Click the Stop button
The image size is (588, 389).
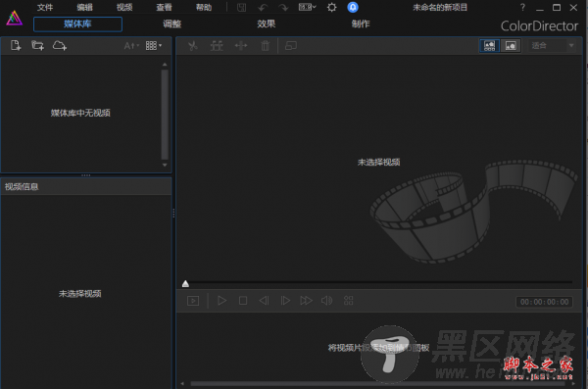pyautogui.click(x=243, y=301)
